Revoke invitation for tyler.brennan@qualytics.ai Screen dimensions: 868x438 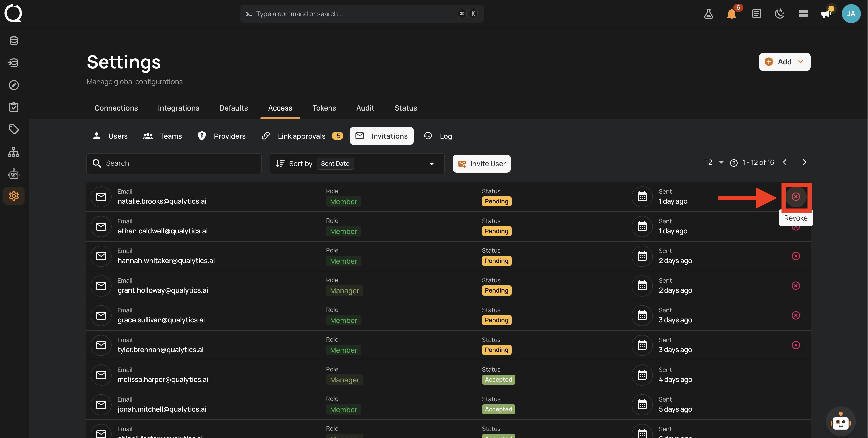click(x=796, y=345)
